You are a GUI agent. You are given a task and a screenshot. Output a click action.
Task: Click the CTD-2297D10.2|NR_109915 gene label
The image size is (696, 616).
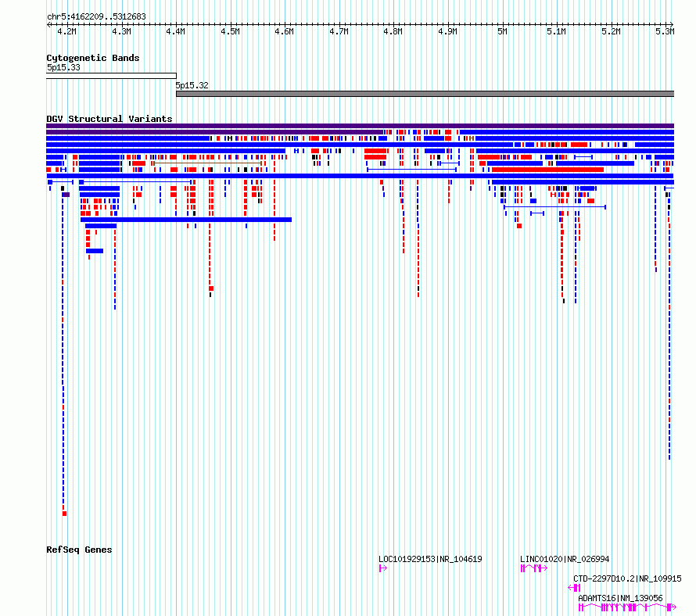click(x=627, y=578)
